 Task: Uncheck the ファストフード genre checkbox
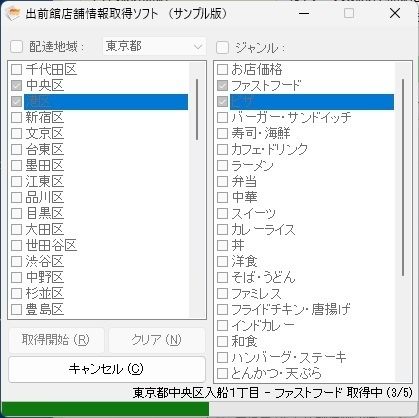click(222, 85)
